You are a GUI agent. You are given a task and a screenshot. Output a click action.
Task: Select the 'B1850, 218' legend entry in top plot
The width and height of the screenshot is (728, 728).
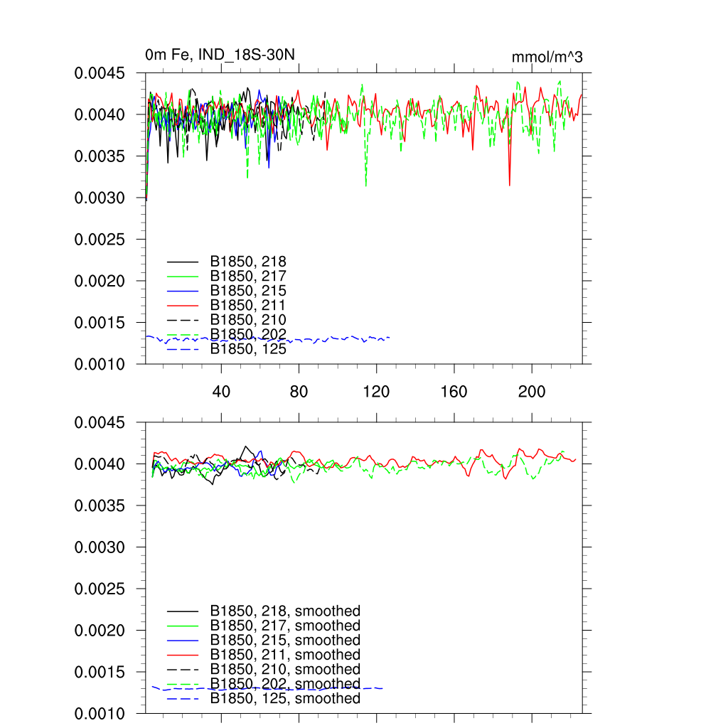pos(248,261)
